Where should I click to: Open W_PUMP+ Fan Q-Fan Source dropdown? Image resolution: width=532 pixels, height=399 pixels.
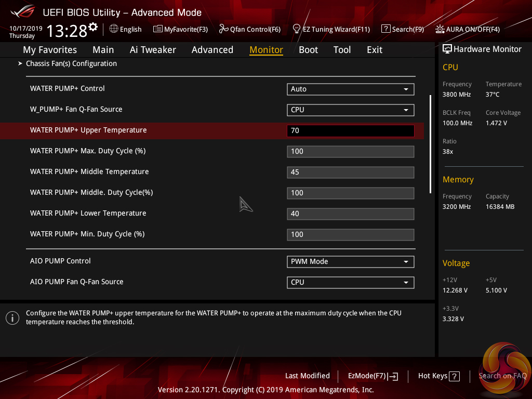click(x=351, y=110)
